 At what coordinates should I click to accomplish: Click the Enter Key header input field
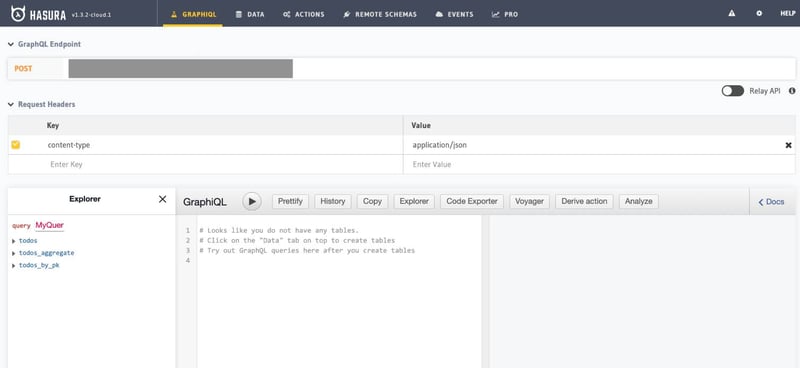(206, 165)
